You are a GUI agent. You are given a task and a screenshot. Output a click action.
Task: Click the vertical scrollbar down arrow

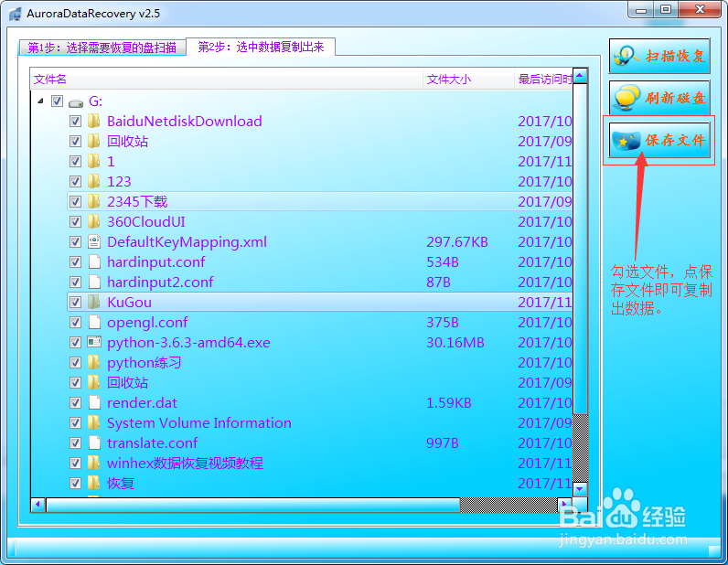pyautogui.click(x=580, y=489)
